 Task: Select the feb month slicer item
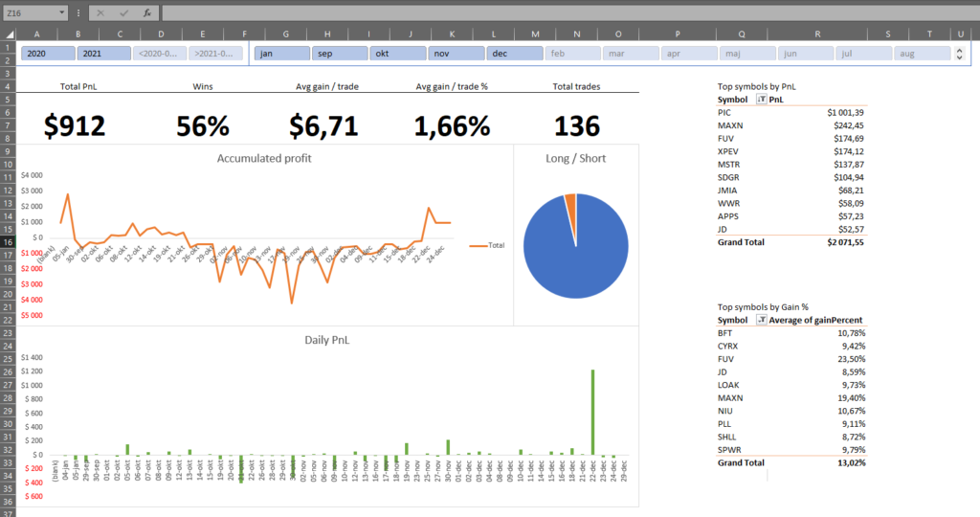(572, 54)
